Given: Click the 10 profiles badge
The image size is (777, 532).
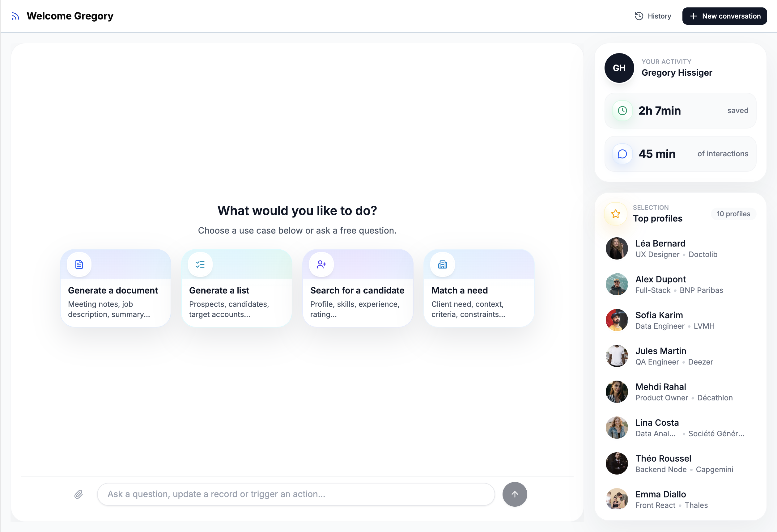Looking at the screenshot, I should 733,214.
